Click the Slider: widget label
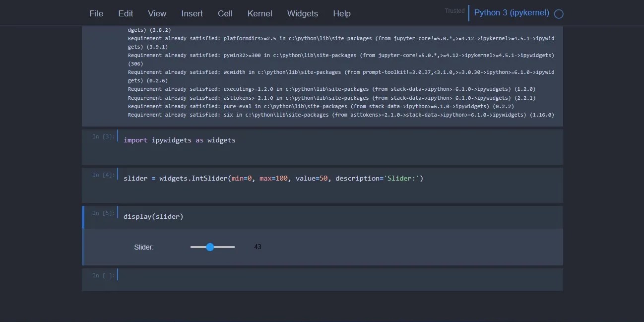 tap(144, 247)
